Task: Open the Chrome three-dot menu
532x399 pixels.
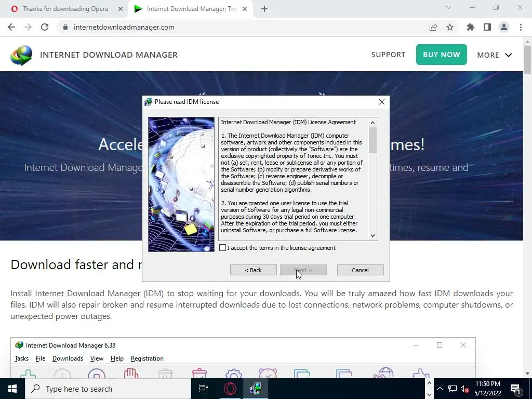Action: [x=521, y=27]
